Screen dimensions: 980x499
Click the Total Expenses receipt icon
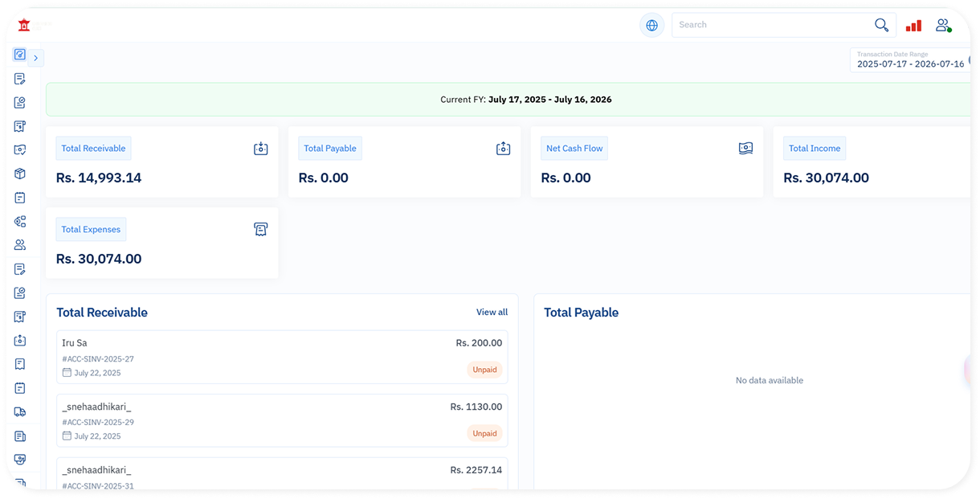pyautogui.click(x=261, y=230)
